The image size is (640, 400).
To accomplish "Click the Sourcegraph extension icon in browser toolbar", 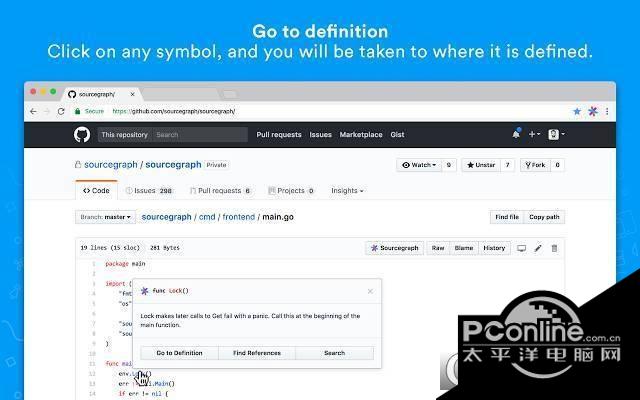I will [593, 111].
